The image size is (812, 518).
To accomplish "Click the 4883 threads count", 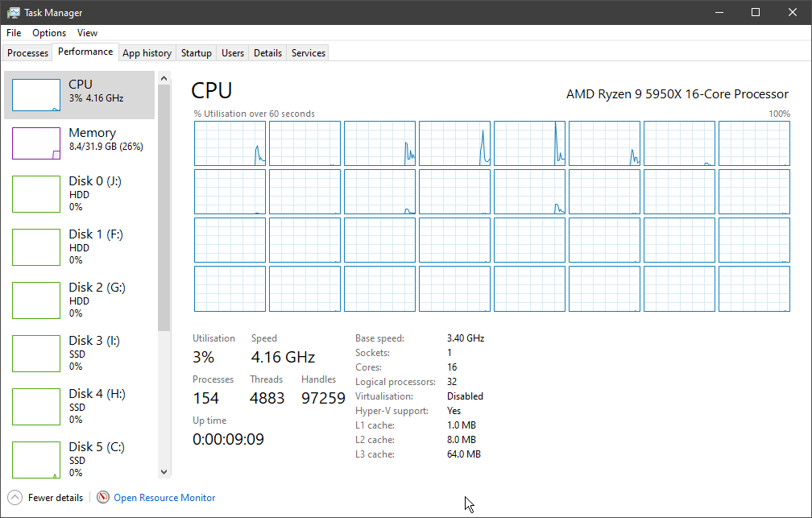I will coord(267,398).
